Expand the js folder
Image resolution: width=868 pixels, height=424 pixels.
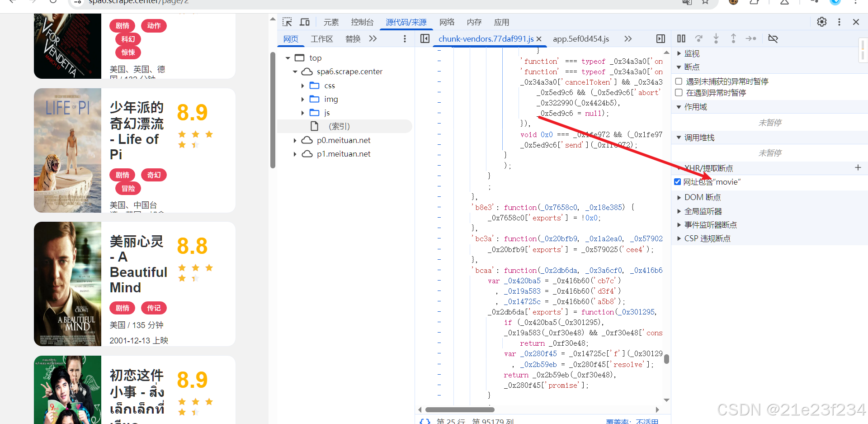point(302,113)
